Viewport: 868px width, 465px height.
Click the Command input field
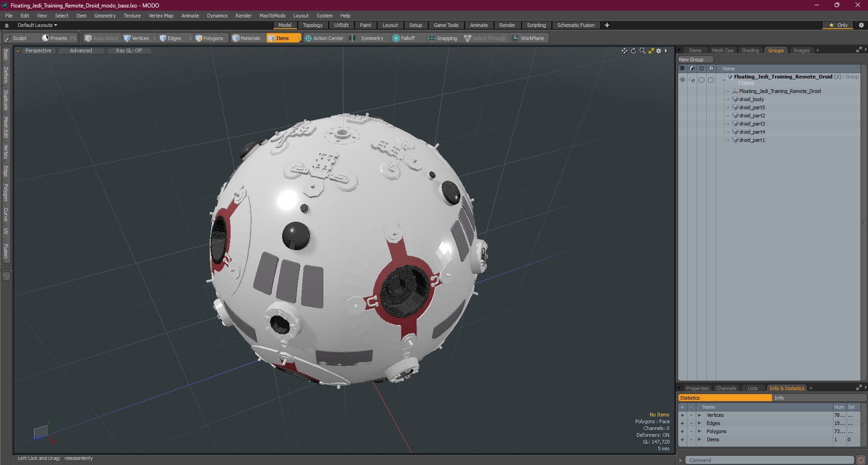769,460
